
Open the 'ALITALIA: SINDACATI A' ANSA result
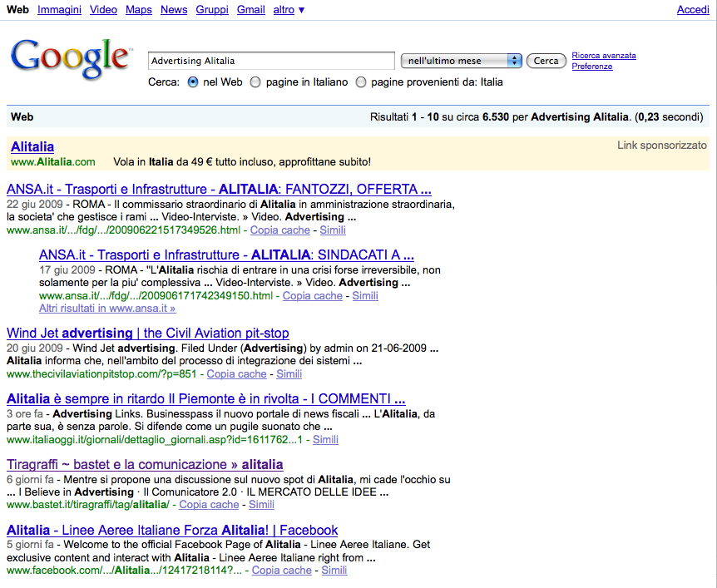[226, 254]
